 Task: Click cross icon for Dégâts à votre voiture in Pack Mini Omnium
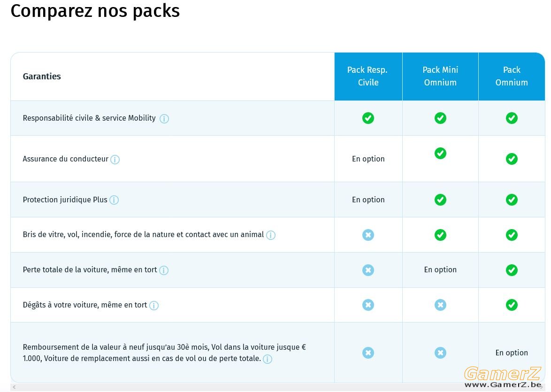(440, 305)
